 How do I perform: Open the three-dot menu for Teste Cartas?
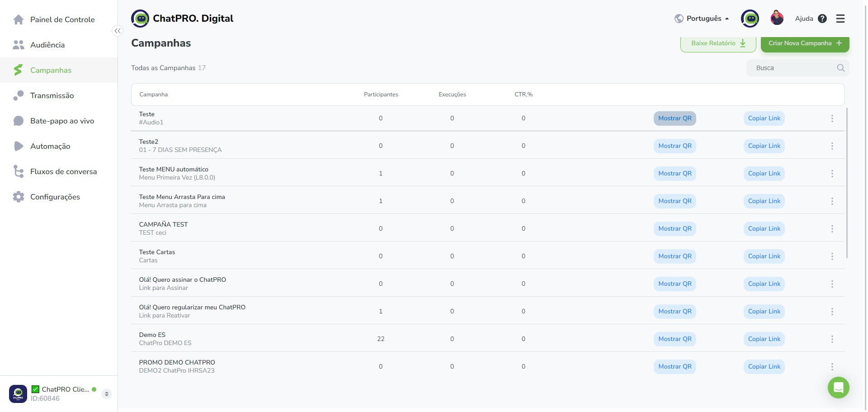[x=832, y=256]
